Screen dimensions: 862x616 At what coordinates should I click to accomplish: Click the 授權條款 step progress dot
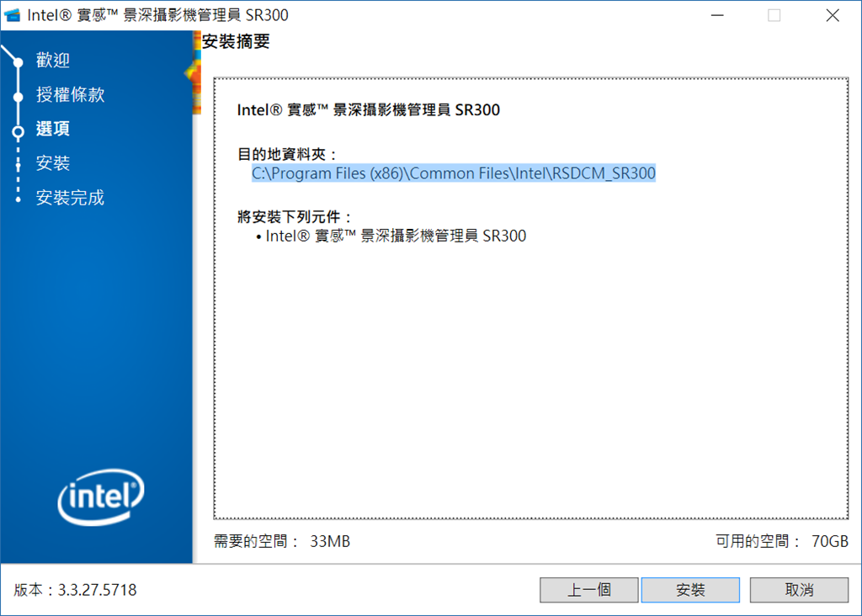[x=19, y=98]
